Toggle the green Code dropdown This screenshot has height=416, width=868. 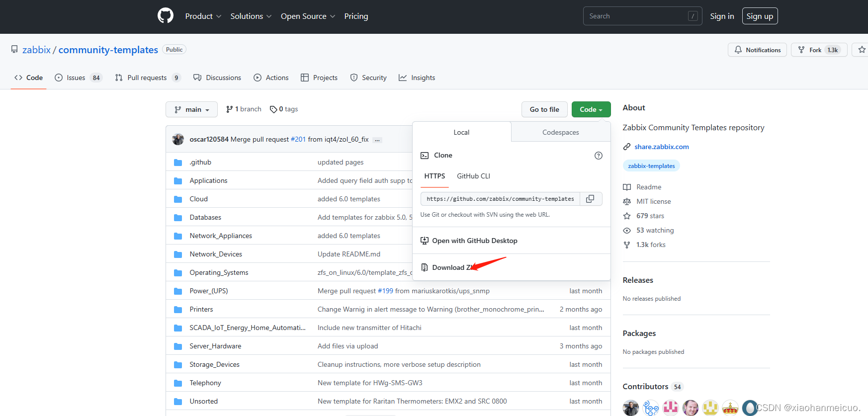[x=591, y=109]
